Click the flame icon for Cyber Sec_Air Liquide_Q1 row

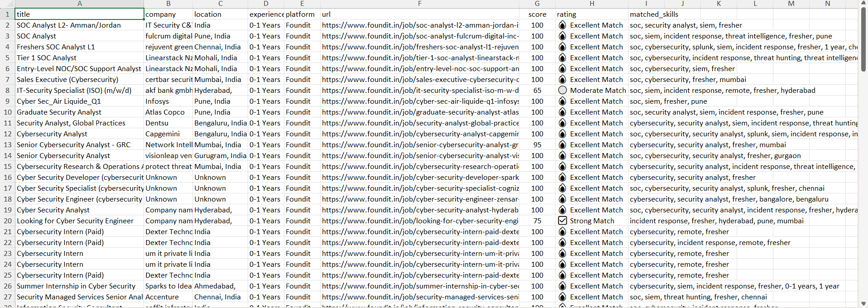click(x=562, y=101)
